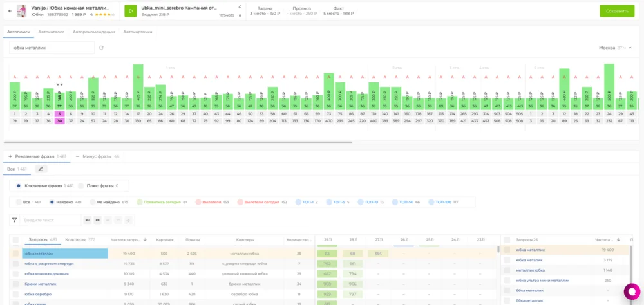Image resolution: width=644 pixels, height=305 pixels.
Task: Select the "Не найдено" radio filter
Action: [93, 202]
